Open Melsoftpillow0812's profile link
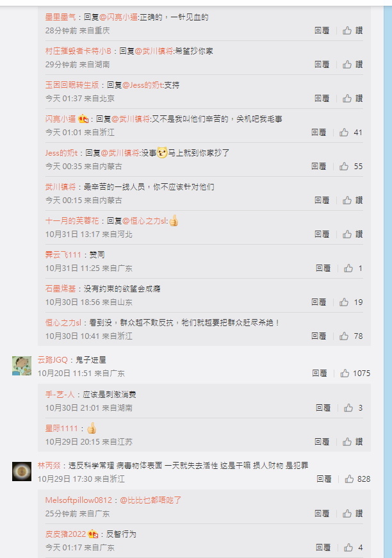Image resolution: width=392 pixels, height=558 pixels. pyautogui.click(x=79, y=500)
